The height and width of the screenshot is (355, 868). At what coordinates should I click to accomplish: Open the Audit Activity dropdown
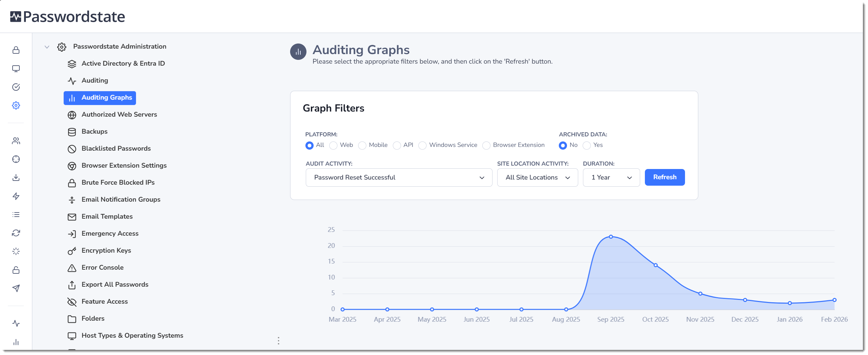coord(399,177)
